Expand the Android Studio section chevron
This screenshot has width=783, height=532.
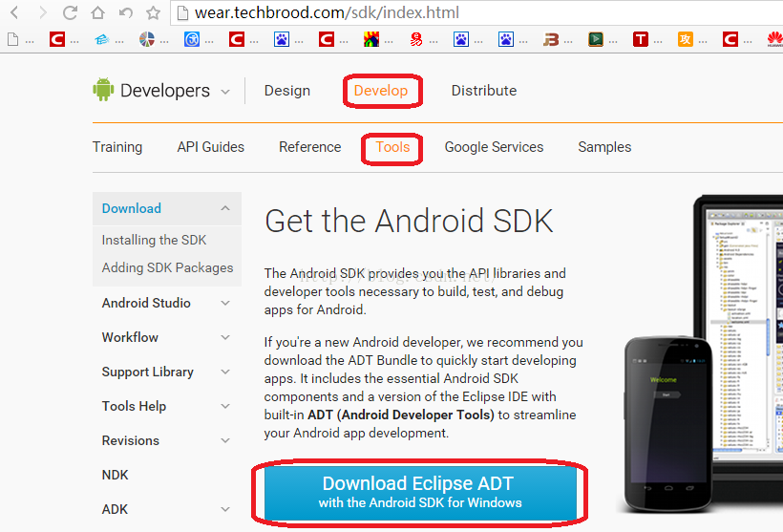point(225,303)
